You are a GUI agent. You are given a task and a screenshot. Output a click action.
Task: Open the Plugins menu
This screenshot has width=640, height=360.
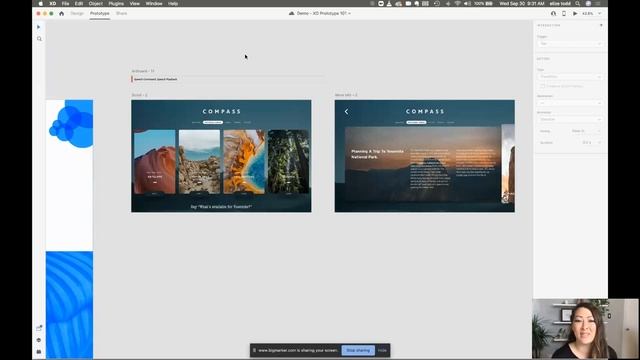[116, 3]
